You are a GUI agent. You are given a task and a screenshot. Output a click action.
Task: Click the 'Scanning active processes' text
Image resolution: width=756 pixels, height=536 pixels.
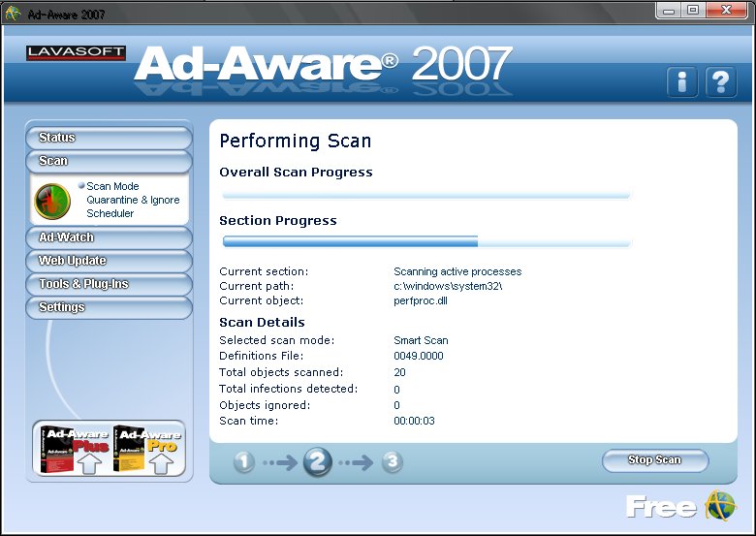coord(457,271)
